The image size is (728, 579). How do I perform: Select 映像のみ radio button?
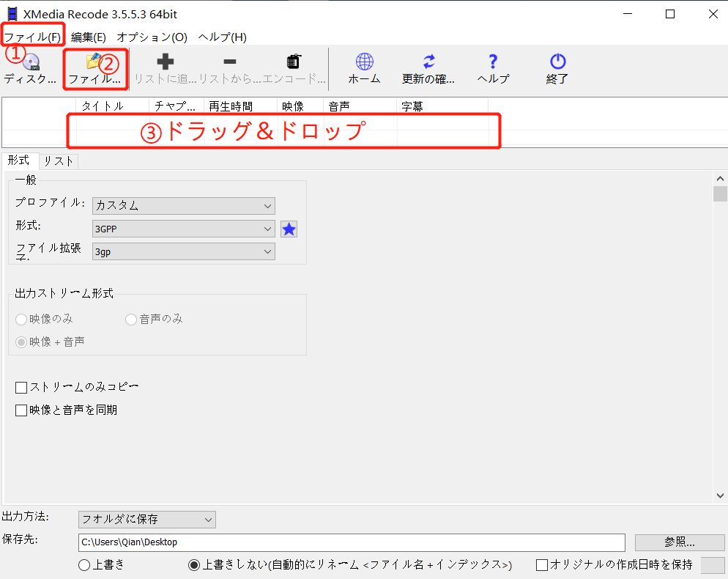(x=21, y=320)
